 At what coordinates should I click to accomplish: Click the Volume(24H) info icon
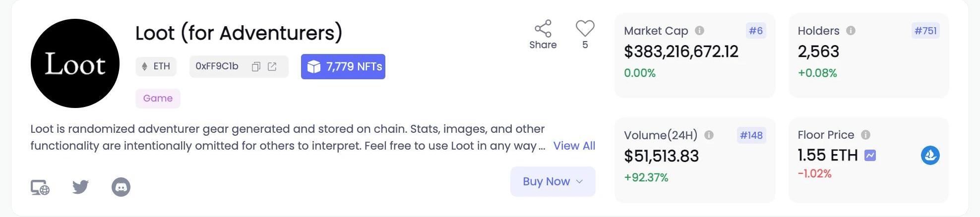[x=709, y=135]
